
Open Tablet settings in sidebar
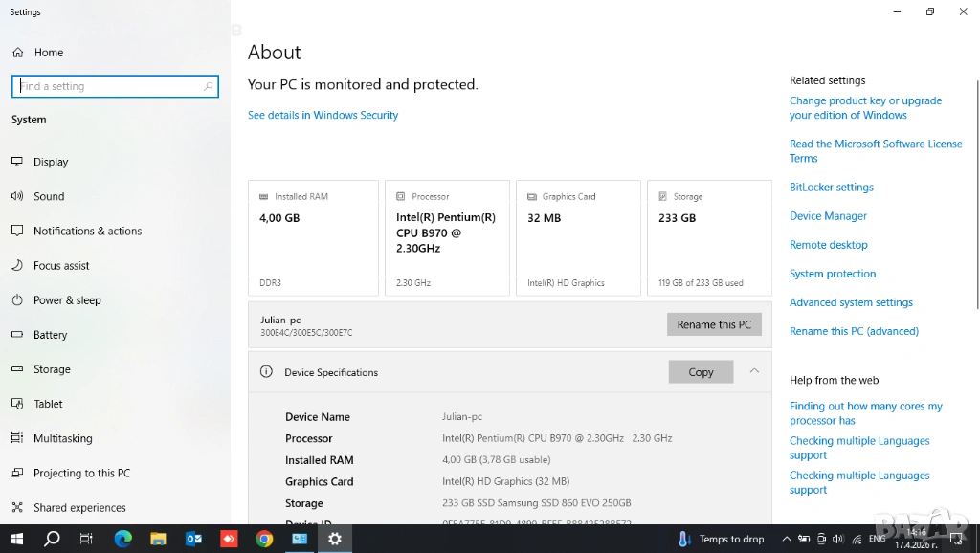pos(48,404)
